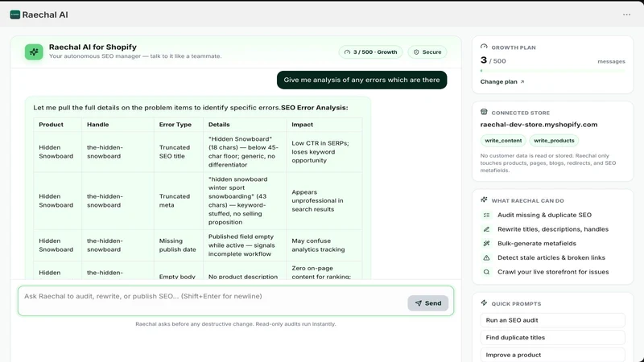Click the Crawl your live storefront for issues item

553,272
